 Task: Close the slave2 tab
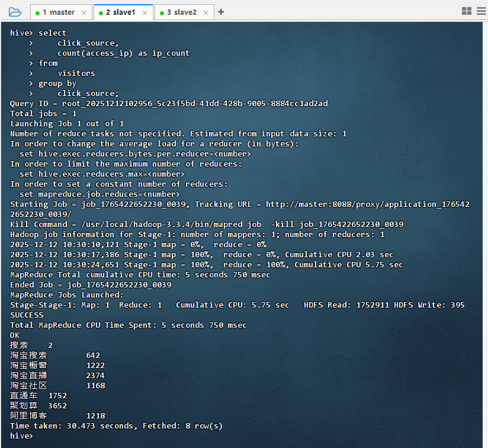[x=206, y=13]
